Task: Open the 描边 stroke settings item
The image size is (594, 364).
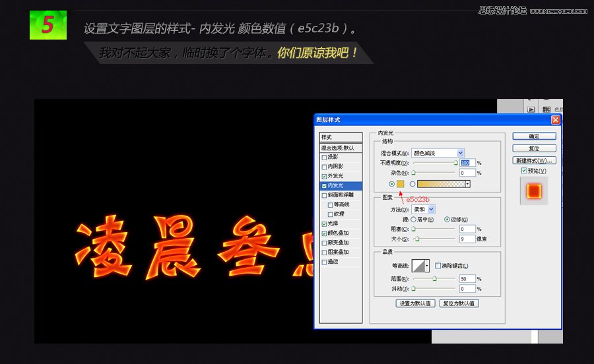Action: [333, 261]
